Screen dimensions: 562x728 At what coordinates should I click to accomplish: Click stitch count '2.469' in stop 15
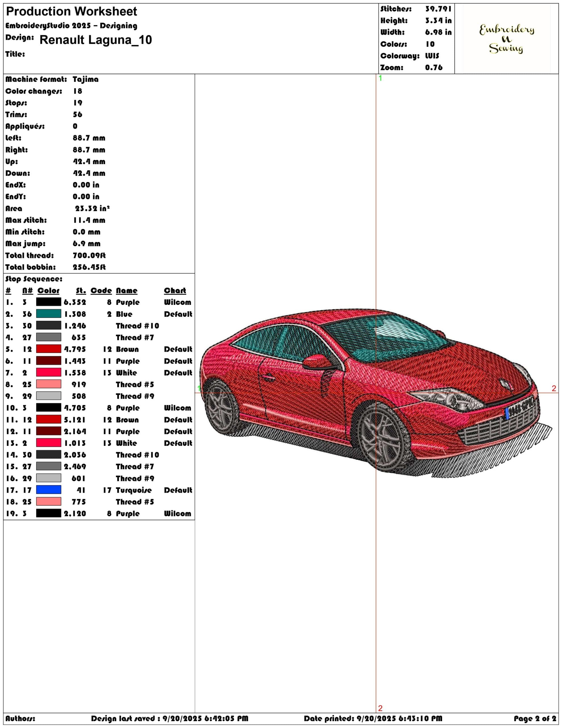coord(75,466)
